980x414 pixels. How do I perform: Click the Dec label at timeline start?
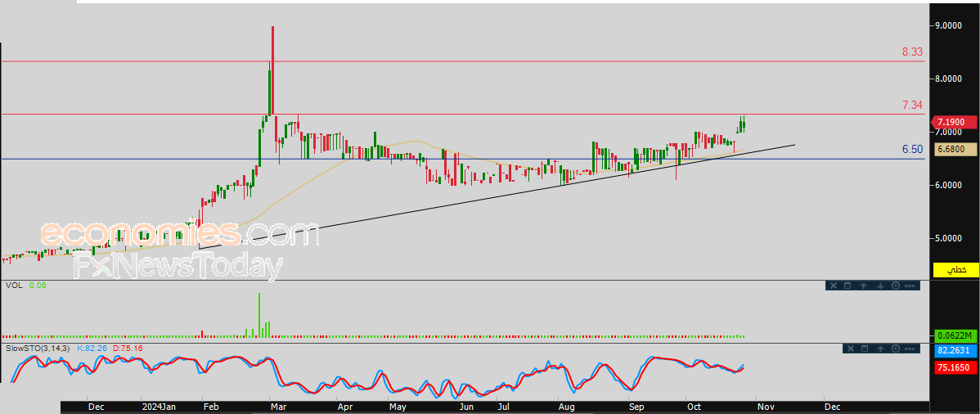tap(96, 407)
